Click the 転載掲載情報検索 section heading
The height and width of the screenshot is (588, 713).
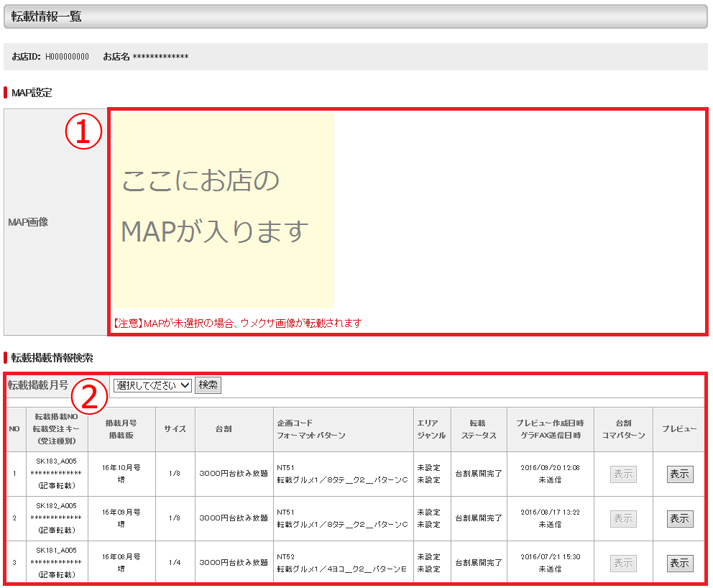[52, 358]
